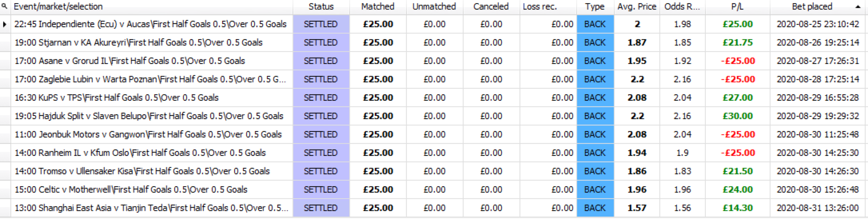This screenshot has width=868, height=223.
Task: Select the Stjarnan v KA Akureyri row
Action: [x=434, y=42]
